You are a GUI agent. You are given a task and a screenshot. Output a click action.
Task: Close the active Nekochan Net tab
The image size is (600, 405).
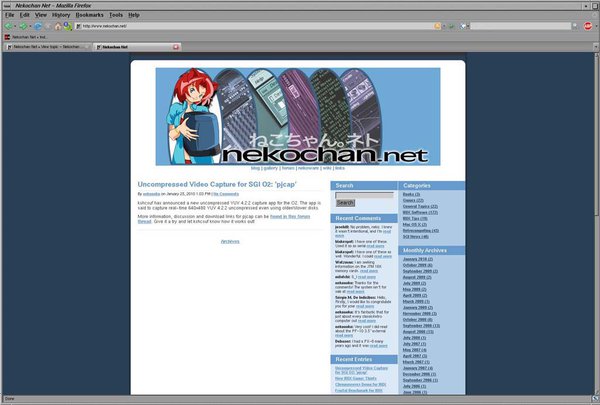(176, 47)
